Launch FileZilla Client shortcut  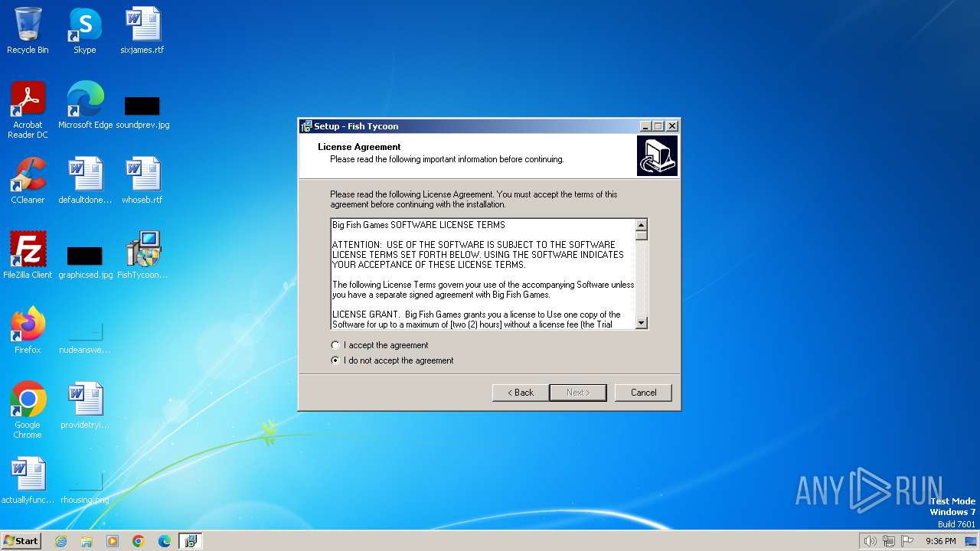28,256
